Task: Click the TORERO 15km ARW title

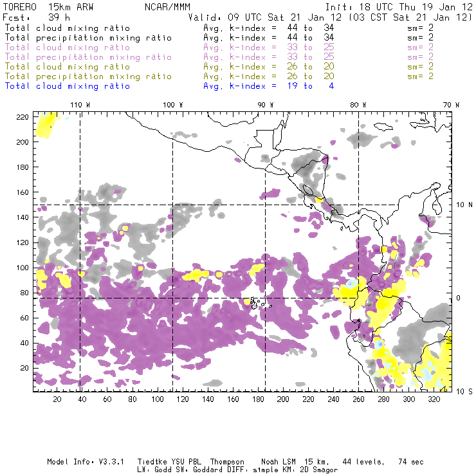Action: [48, 7]
